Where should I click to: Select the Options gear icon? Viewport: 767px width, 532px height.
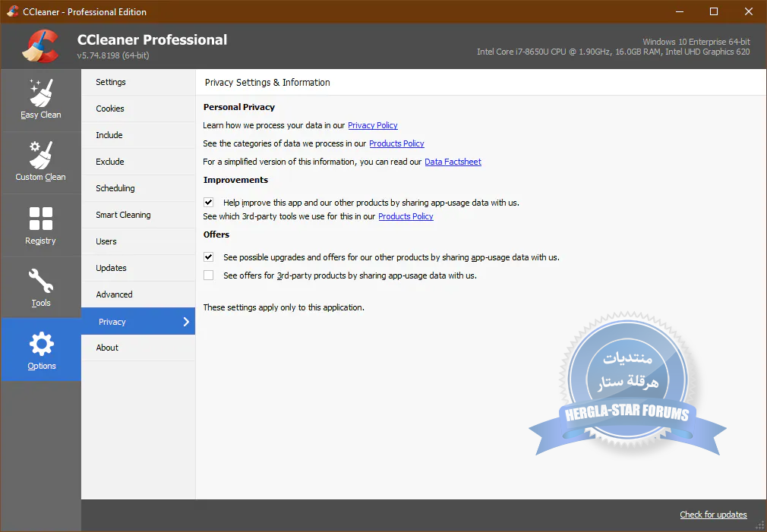click(x=41, y=345)
